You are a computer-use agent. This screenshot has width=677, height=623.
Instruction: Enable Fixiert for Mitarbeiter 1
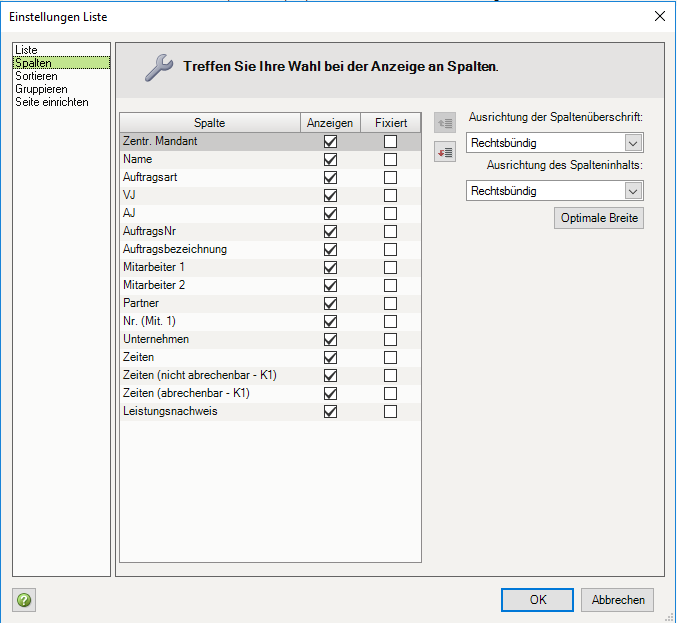click(390, 268)
